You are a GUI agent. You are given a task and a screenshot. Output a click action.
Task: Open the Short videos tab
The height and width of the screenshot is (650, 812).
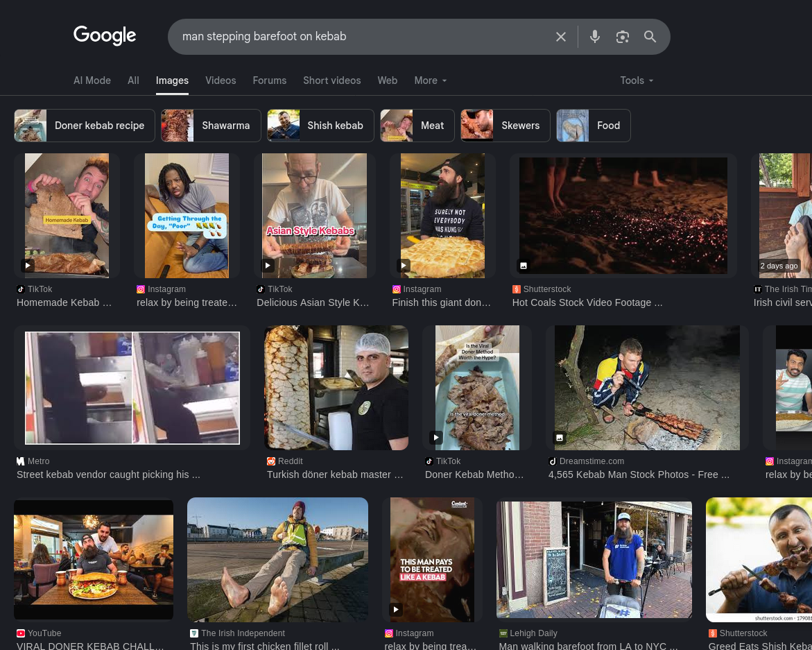click(332, 80)
